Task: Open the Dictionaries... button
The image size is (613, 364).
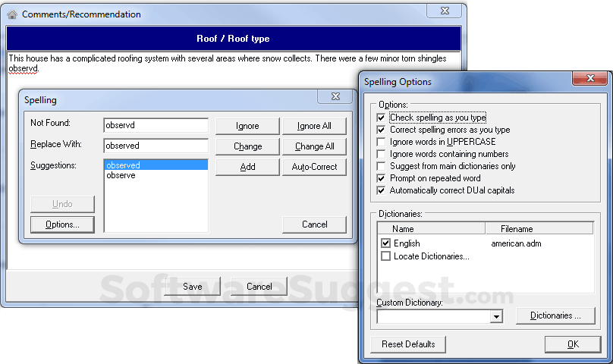Action: 555,316
